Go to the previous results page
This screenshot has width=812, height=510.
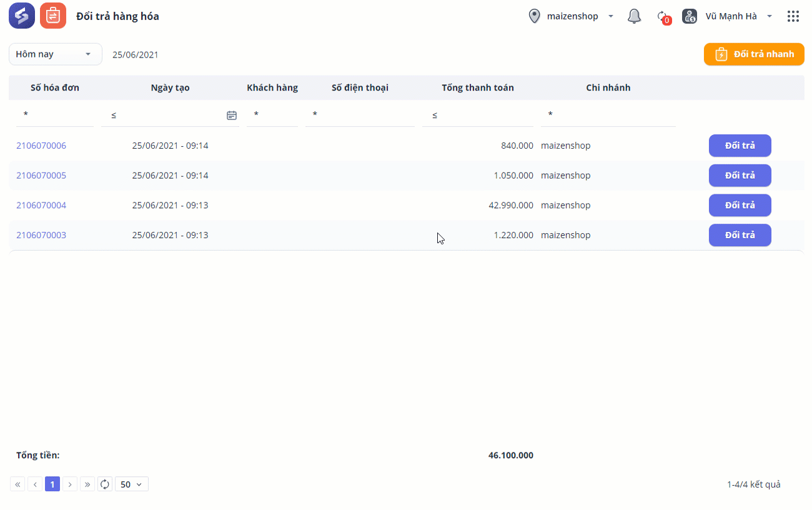tap(35, 484)
